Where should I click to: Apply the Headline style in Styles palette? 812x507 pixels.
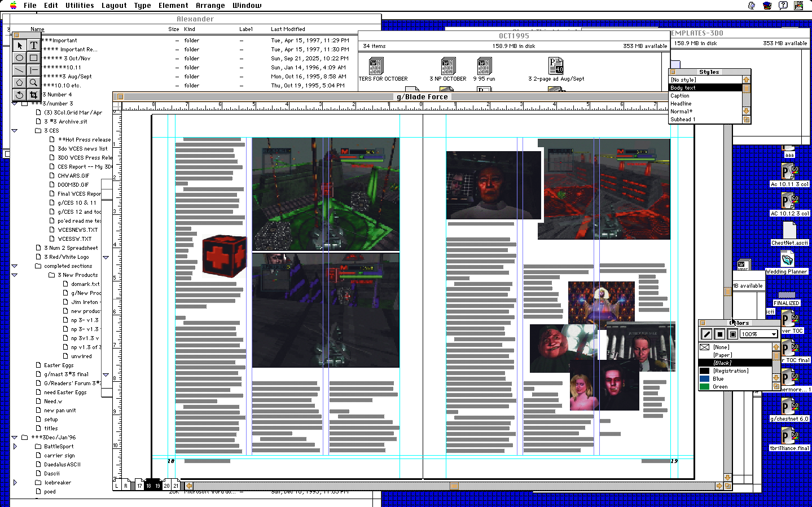(x=681, y=104)
